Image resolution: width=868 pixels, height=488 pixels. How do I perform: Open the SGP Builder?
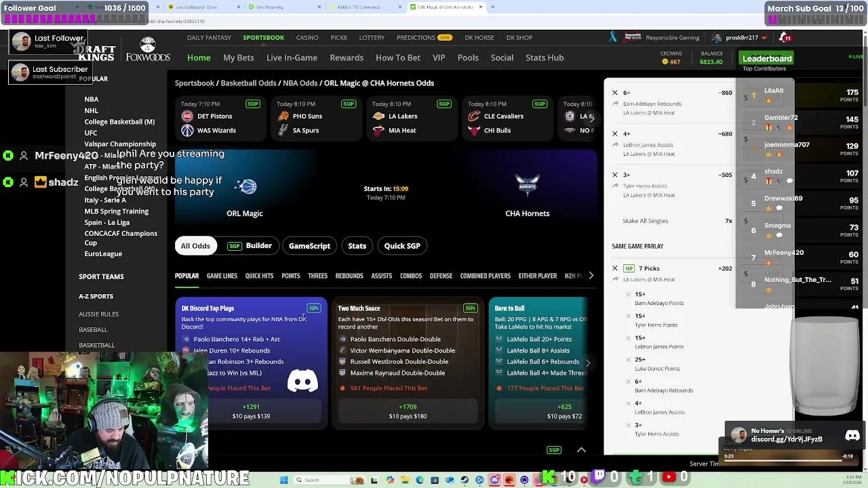point(250,246)
